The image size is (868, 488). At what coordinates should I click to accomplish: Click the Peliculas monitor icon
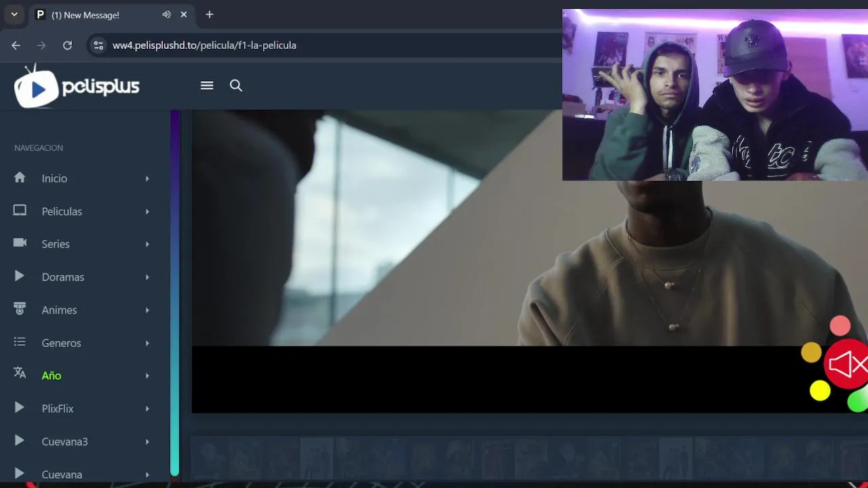coord(20,211)
